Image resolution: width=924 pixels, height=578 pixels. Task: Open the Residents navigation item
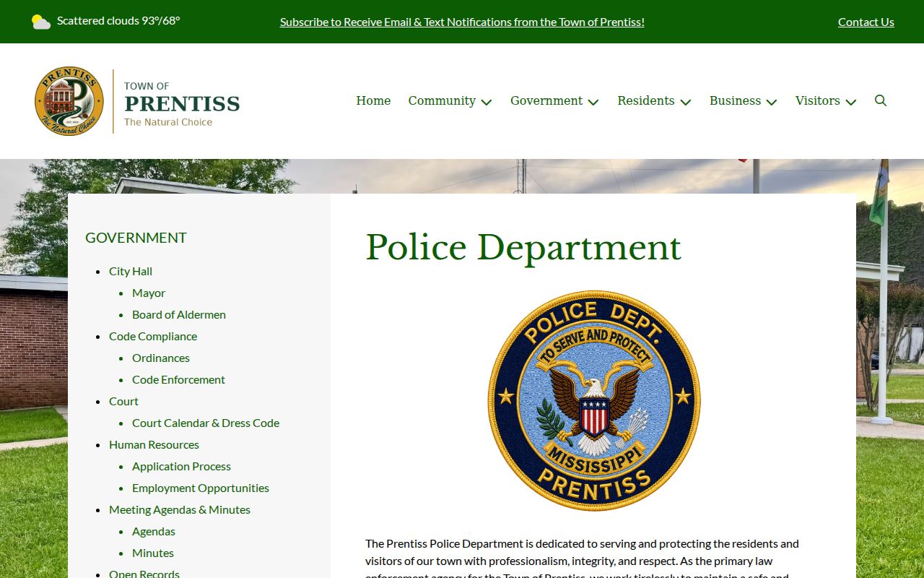(x=646, y=100)
